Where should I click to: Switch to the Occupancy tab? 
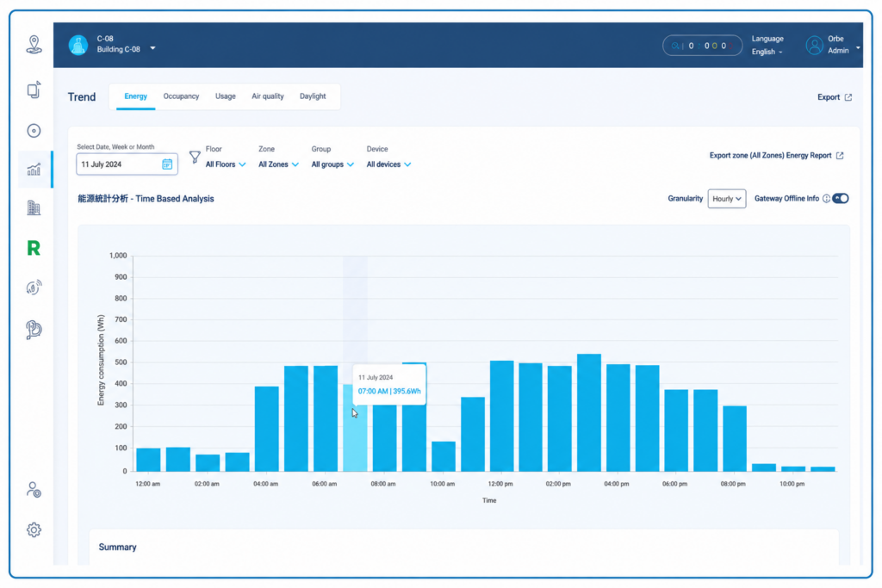coord(181,96)
